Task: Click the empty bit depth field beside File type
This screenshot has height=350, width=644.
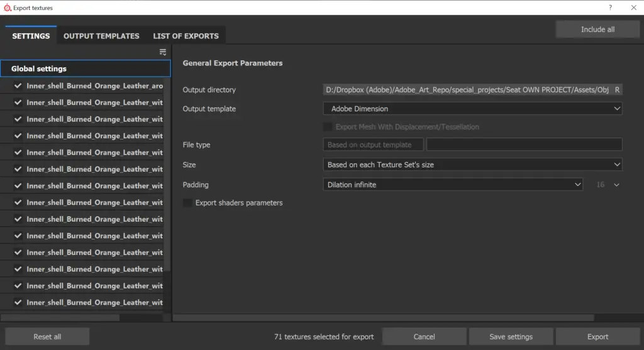Action: pos(524,145)
